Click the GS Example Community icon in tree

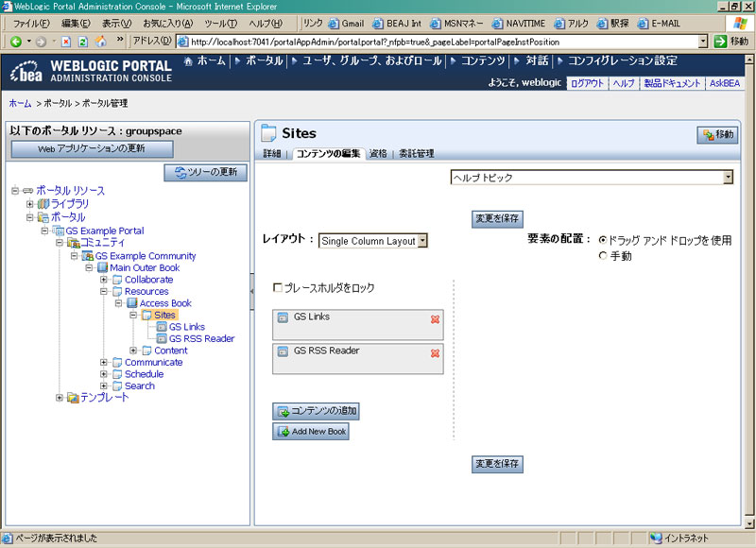[88, 256]
